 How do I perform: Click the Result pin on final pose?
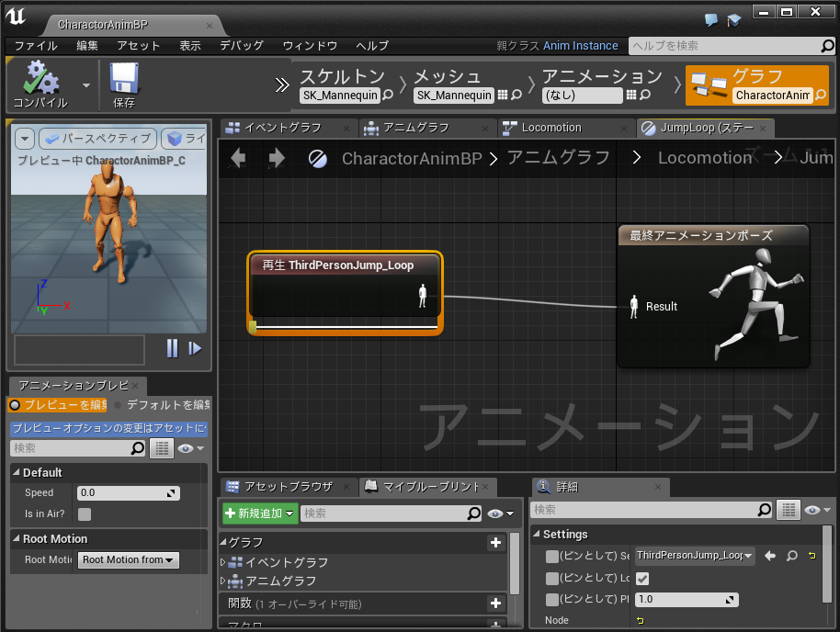[634, 307]
